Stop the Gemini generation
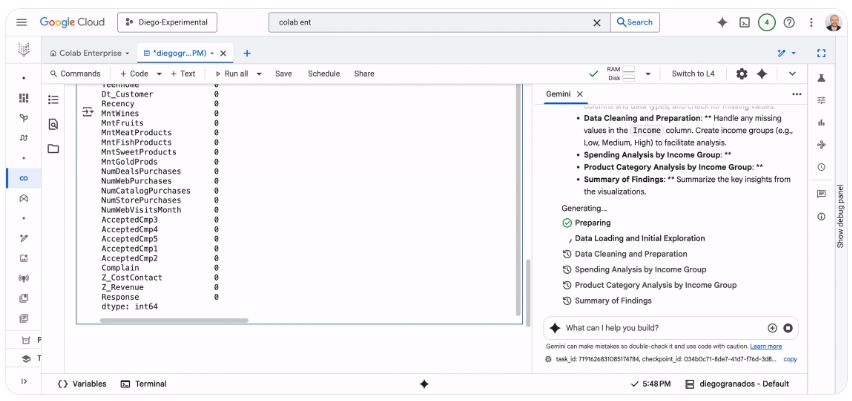Viewport: 852px width, 401px height. pos(788,328)
